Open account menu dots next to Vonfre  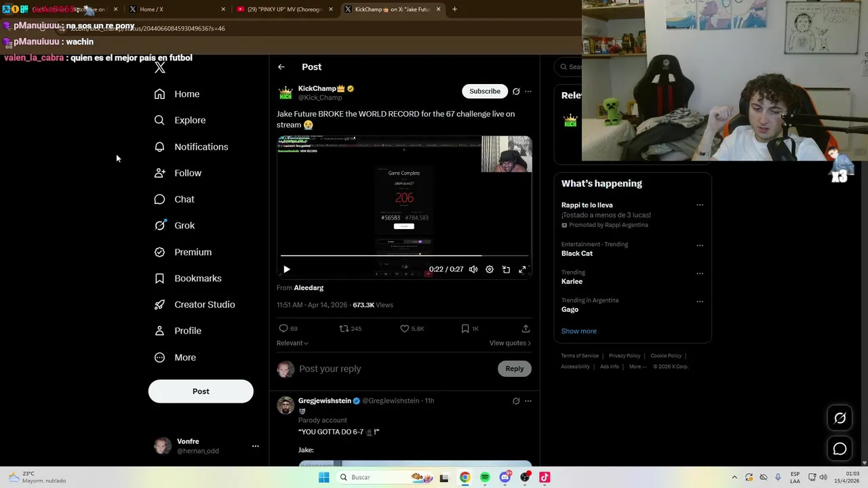(255, 446)
